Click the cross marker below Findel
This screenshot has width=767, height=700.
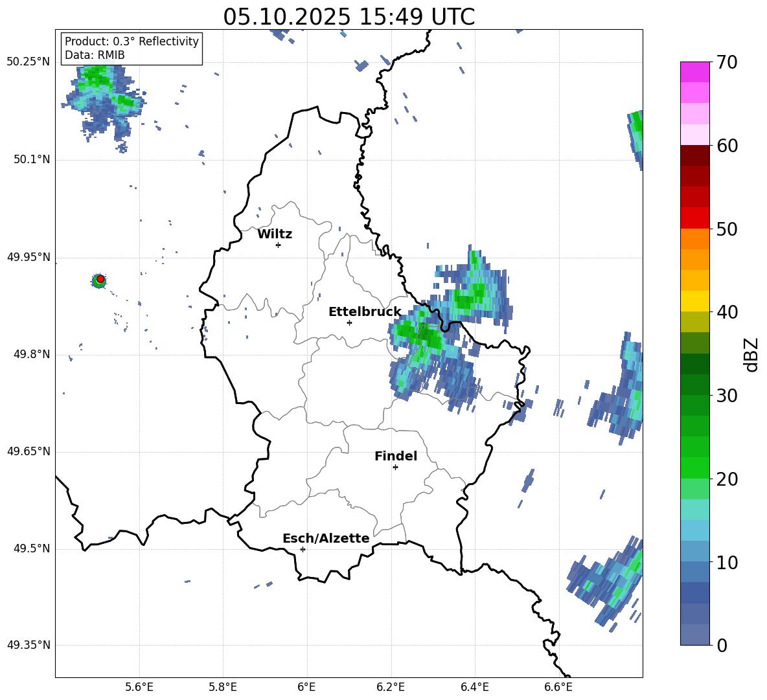pos(395,468)
